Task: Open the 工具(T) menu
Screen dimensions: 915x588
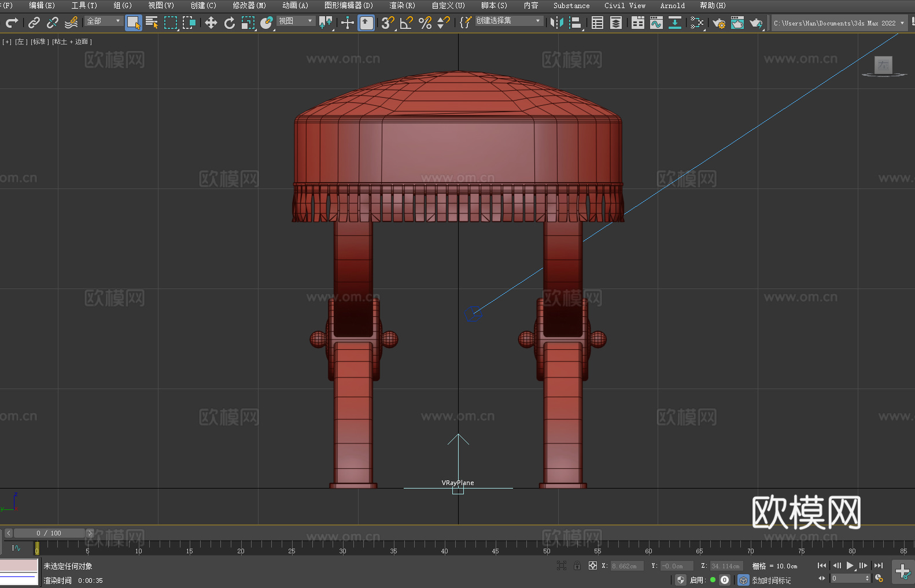Action: pyautogui.click(x=84, y=5)
